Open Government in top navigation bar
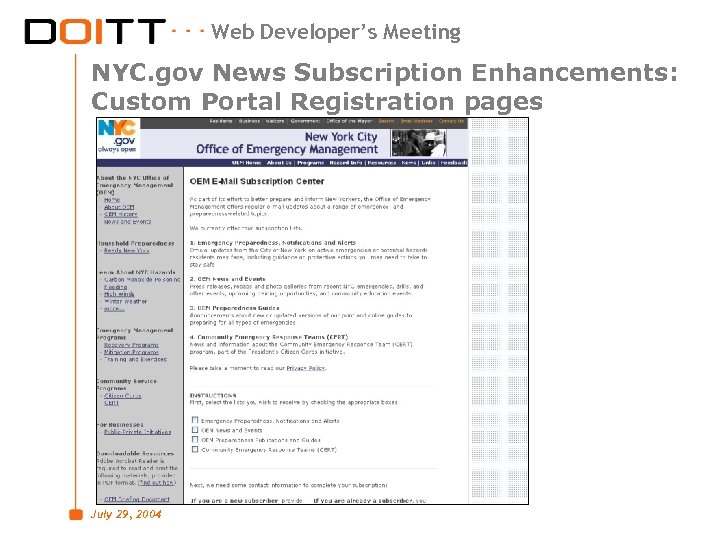Image resolution: width=720 pixels, height=540 pixels. pyautogui.click(x=305, y=121)
